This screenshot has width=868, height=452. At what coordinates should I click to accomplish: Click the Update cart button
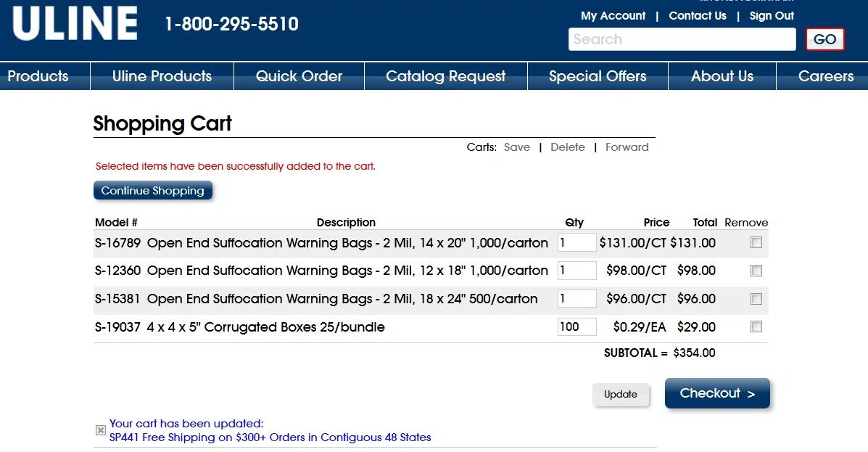(621, 395)
